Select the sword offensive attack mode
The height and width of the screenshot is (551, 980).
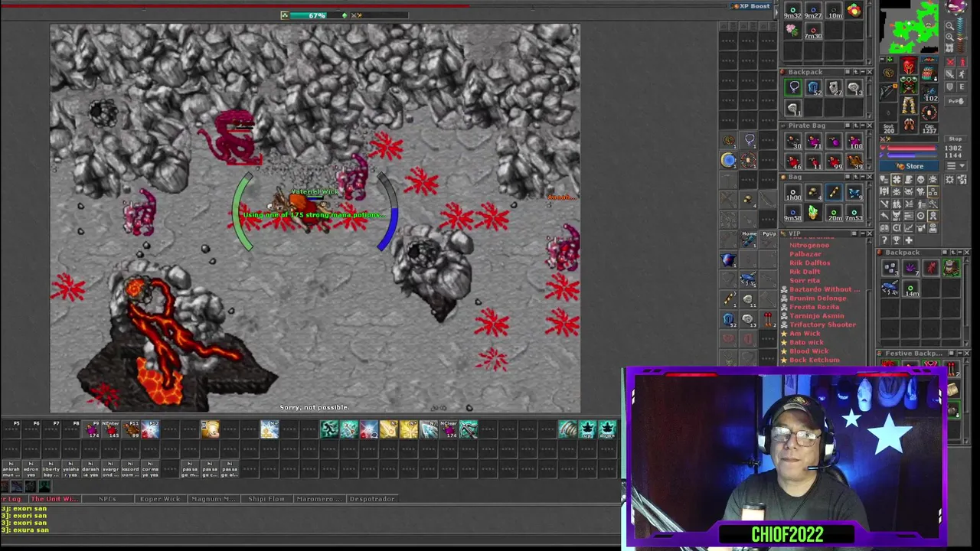pyautogui.click(x=950, y=74)
